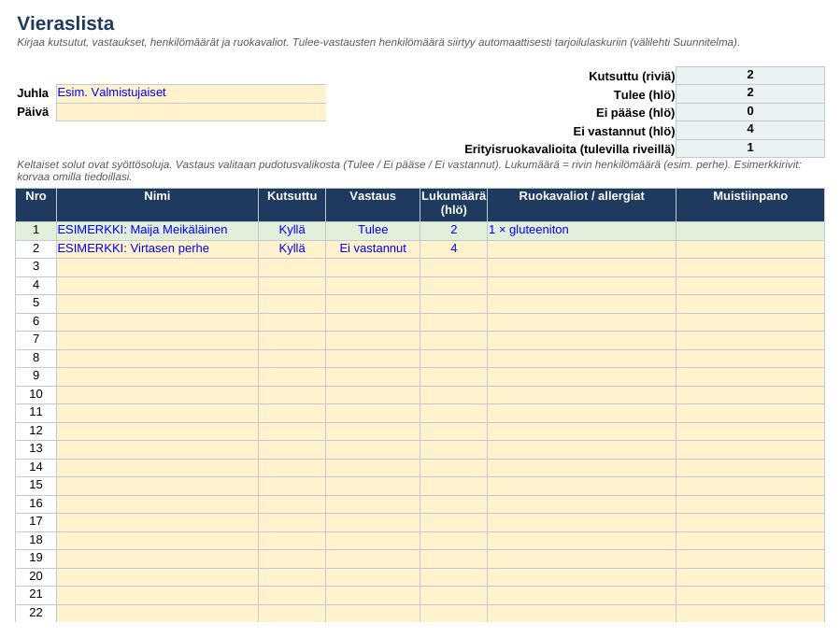Click the Nro column header
Screen dimensions: 840x637
click(x=36, y=205)
